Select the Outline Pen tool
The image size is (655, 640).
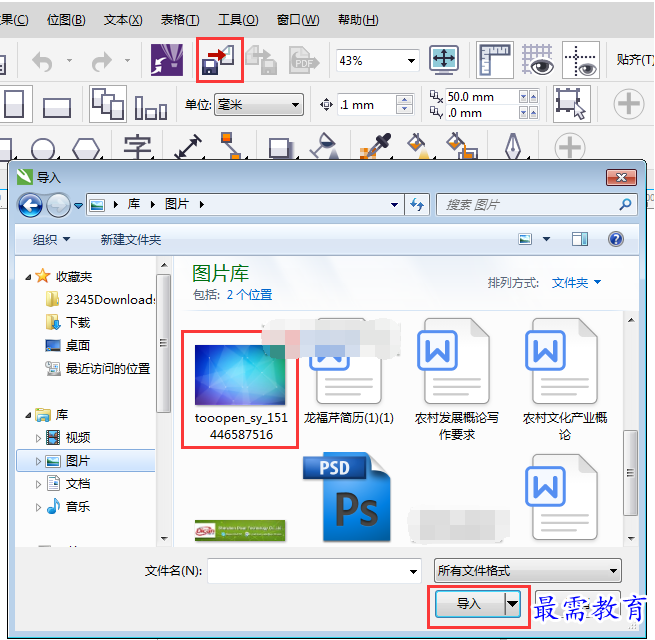[513, 146]
